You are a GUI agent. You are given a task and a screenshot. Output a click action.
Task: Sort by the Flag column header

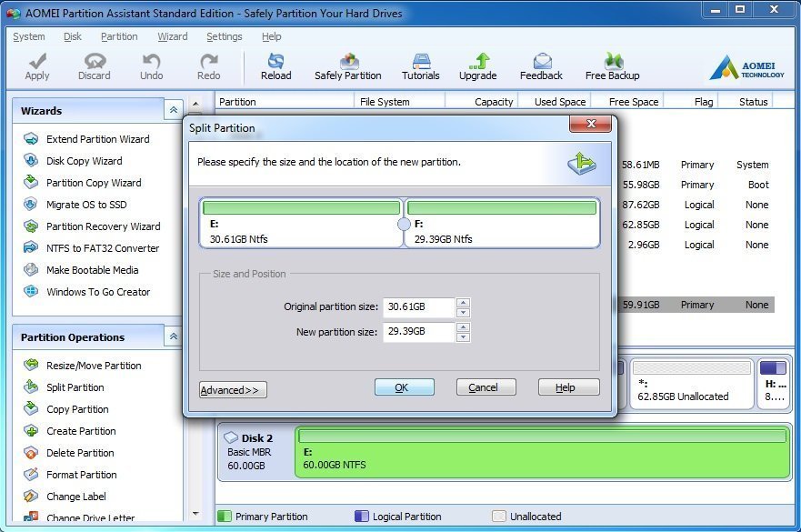point(692,102)
